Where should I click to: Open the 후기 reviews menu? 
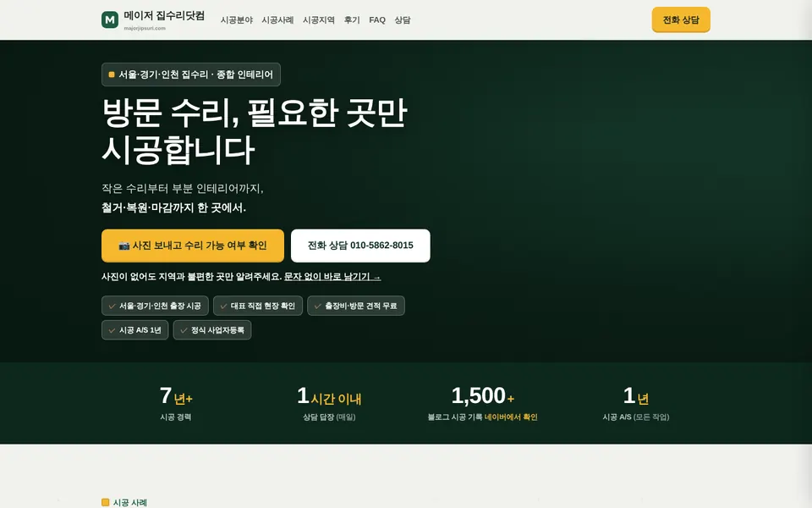pyautogui.click(x=352, y=20)
